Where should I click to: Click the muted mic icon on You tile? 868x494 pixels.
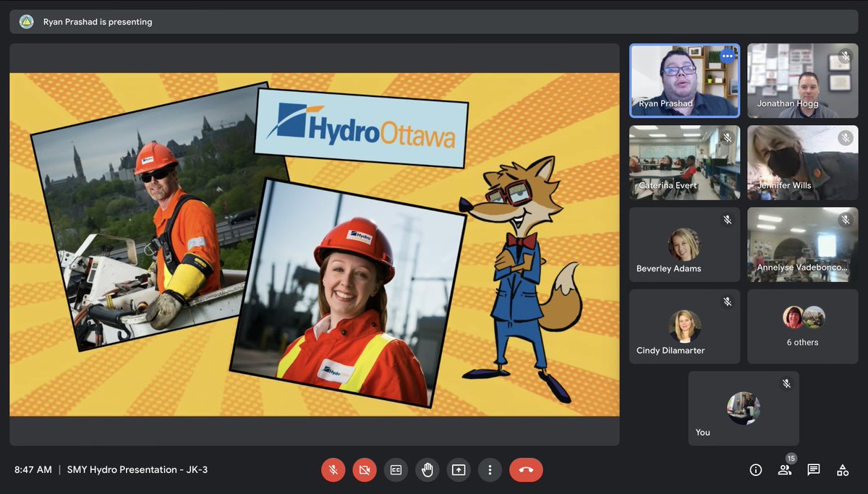pyautogui.click(x=786, y=384)
